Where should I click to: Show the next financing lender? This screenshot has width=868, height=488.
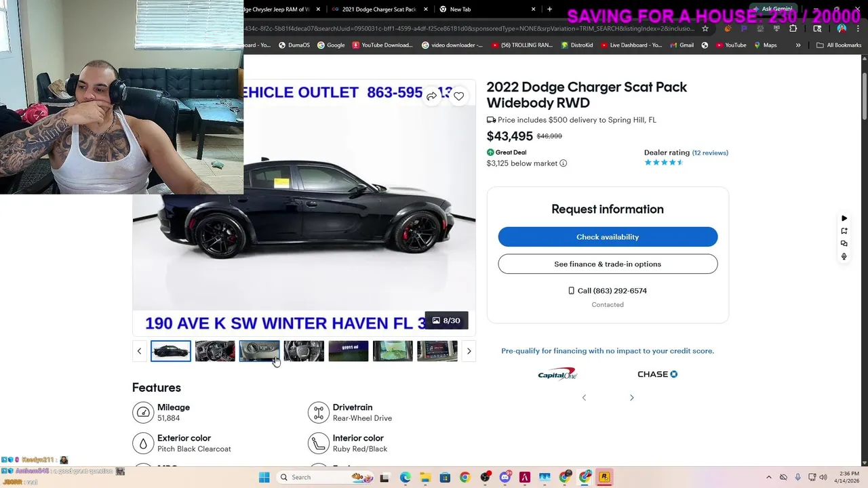pos(631,398)
